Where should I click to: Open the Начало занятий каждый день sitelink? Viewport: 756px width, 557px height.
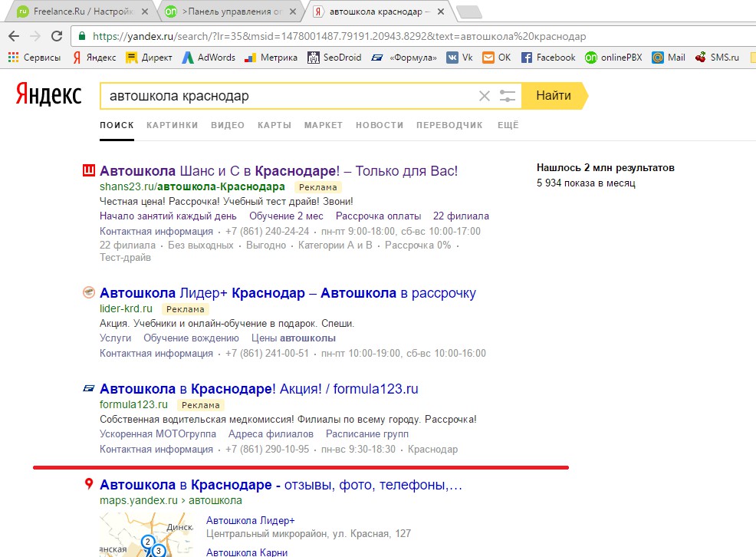pyautogui.click(x=168, y=216)
